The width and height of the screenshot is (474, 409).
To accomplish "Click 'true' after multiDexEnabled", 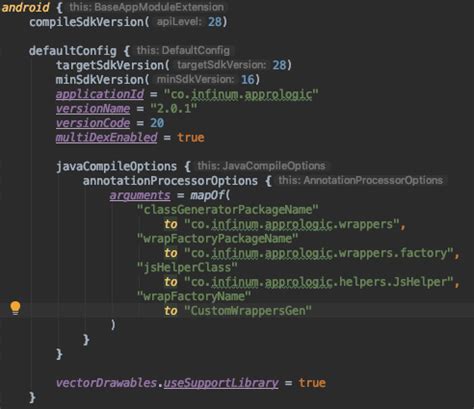I will [x=191, y=138].
